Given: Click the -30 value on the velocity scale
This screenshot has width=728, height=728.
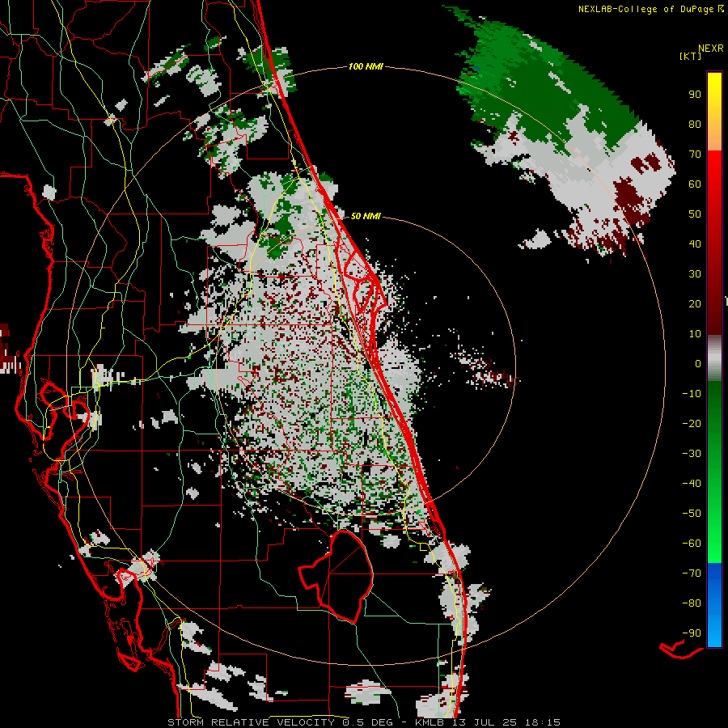Looking at the screenshot, I should click(x=692, y=454).
